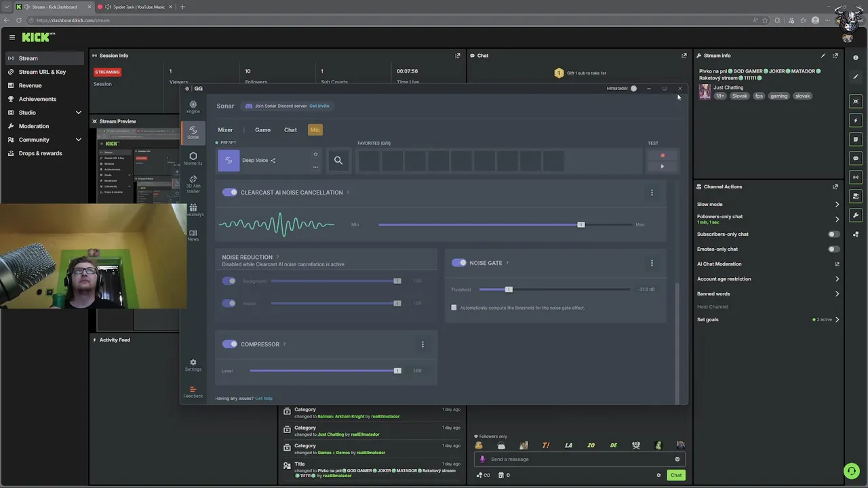Open Followers-only chat settings
This screenshot has width=868, height=488.
[x=768, y=219]
